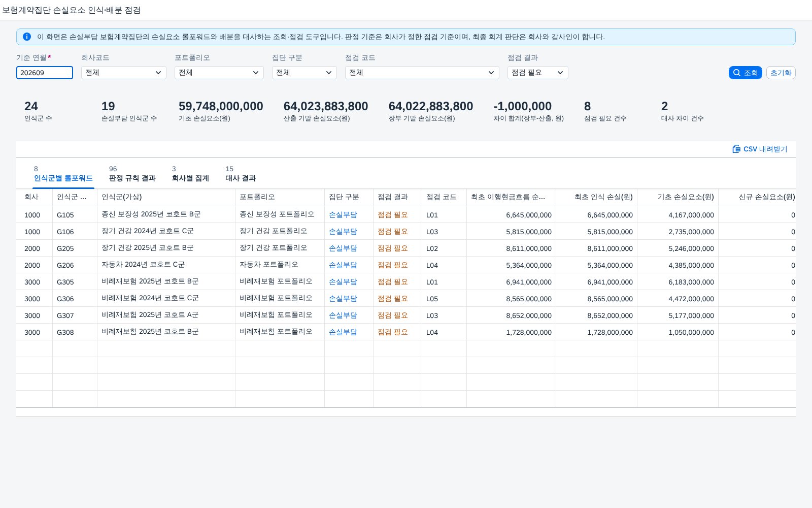This screenshot has width=812, height=508.
Task: Click 손실부담 link in G105 row
Action: 343,215
